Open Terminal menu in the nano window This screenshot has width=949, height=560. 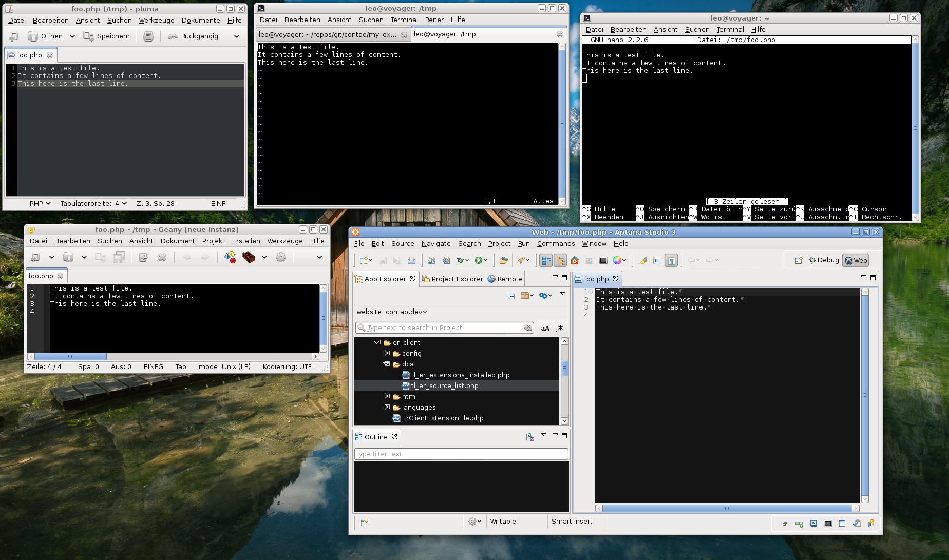[x=730, y=29]
